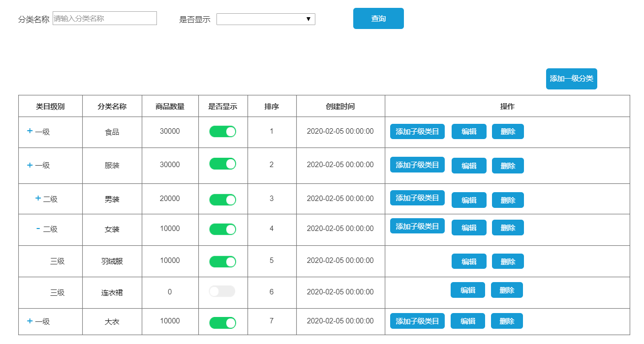Expand the 食品 first-level category row
This screenshot has height=344, width=644.
[x=30, y=131]
